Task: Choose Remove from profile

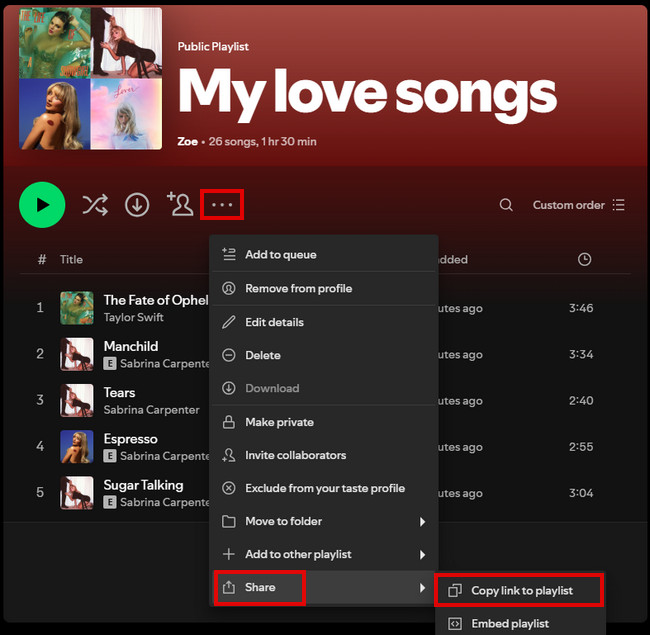Action: [324, 288]
